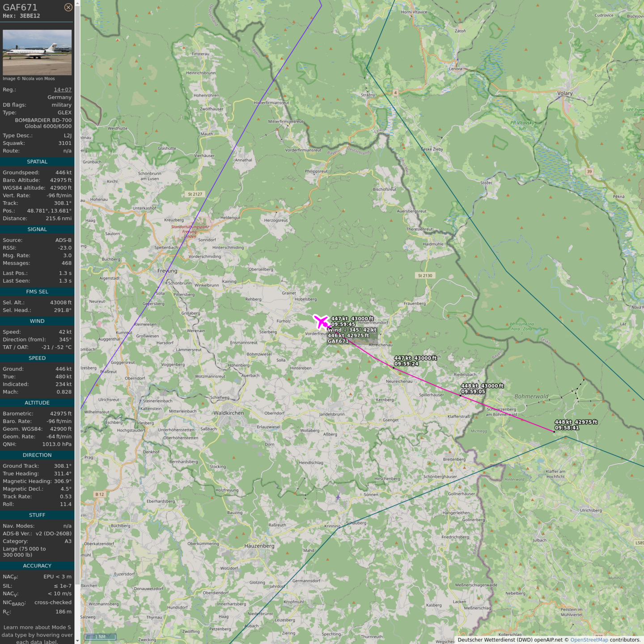Screen dimensions: 644x644
Task: Open the OpenStreetMap contributors link
Action: pos(589,640)
